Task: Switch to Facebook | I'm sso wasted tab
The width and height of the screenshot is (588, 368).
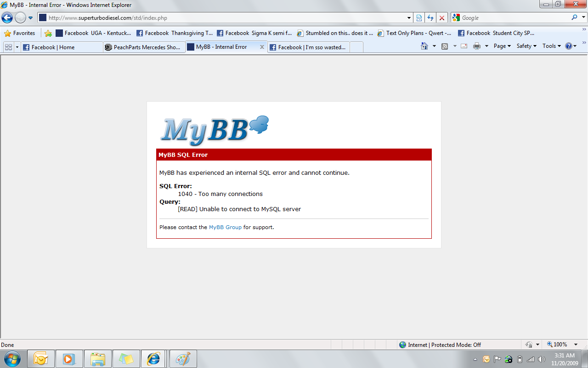Action: click(x=309, y=47)
